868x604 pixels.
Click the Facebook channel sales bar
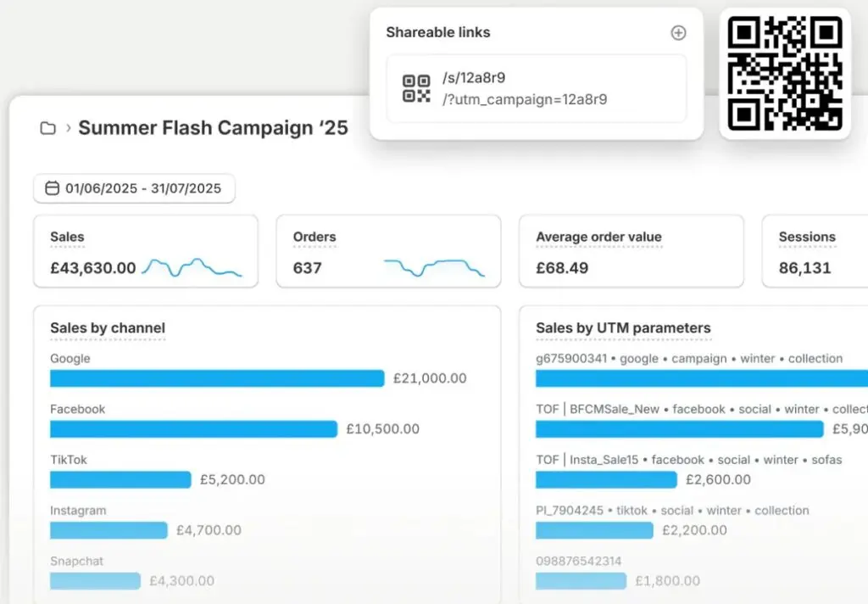click(x=193, y=429)
